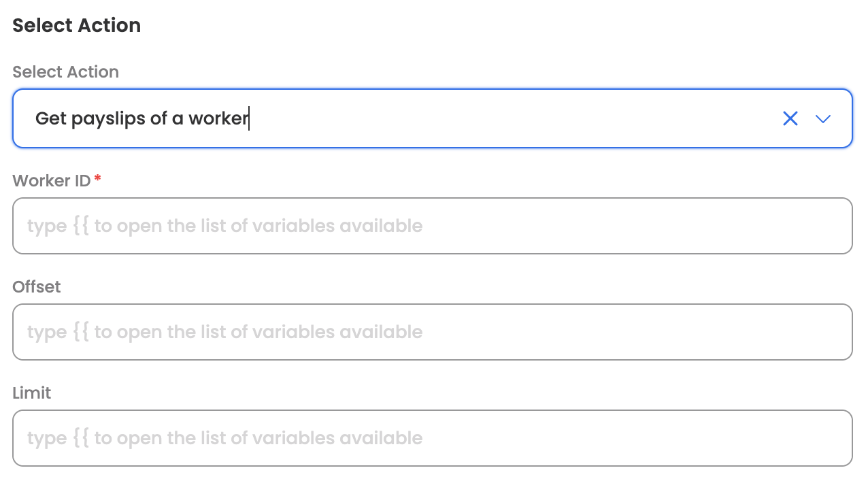Click the selected value "Get payslips of a worker"
868x483 pixels.
click(141, 119)
